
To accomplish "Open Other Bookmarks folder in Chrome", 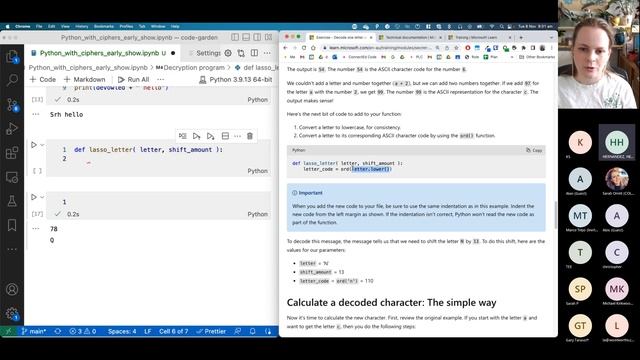I will (537, 57).
